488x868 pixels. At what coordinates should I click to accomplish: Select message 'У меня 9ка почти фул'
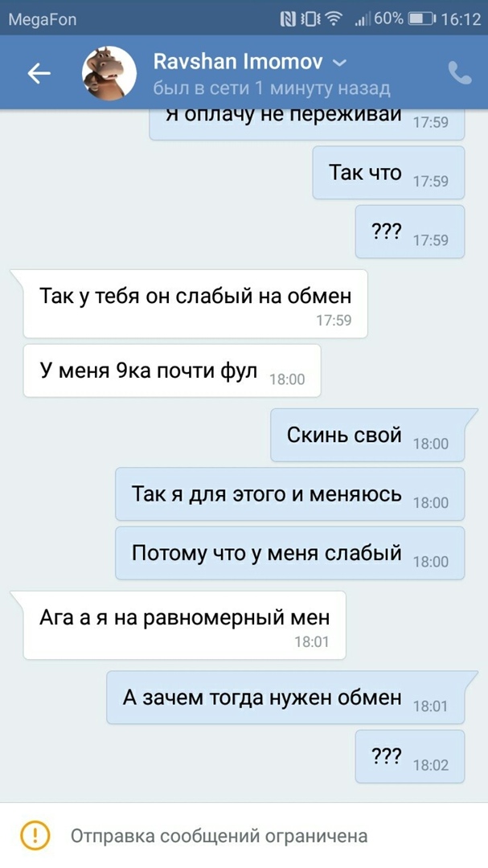click(172, 371)
